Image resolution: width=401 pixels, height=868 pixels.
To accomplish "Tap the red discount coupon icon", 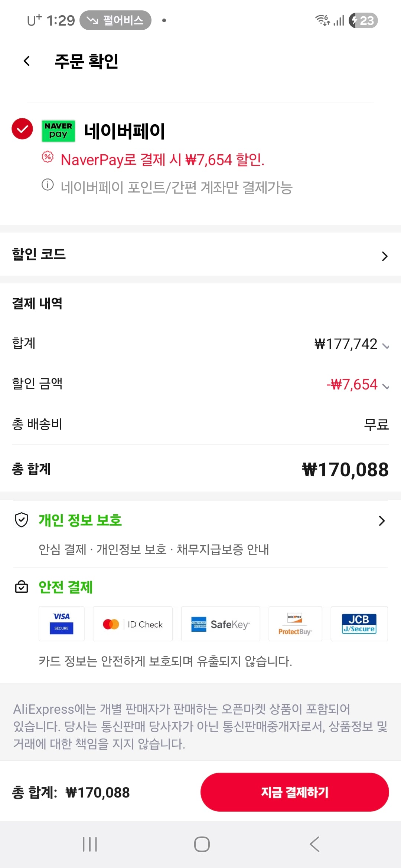I will point(48,157).
